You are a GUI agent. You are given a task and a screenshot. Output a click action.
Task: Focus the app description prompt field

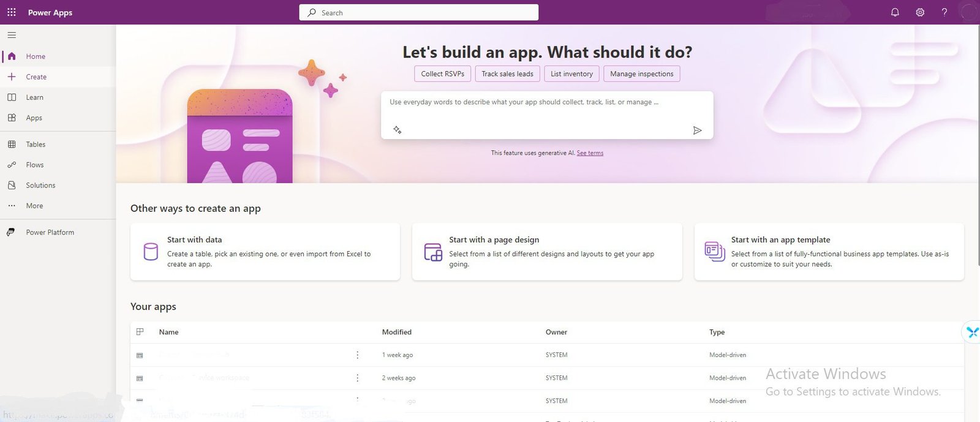tap(547, 115)
